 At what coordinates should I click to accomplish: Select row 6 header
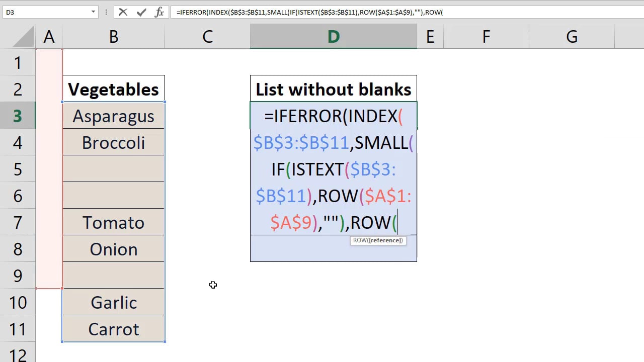coord(18,196)
